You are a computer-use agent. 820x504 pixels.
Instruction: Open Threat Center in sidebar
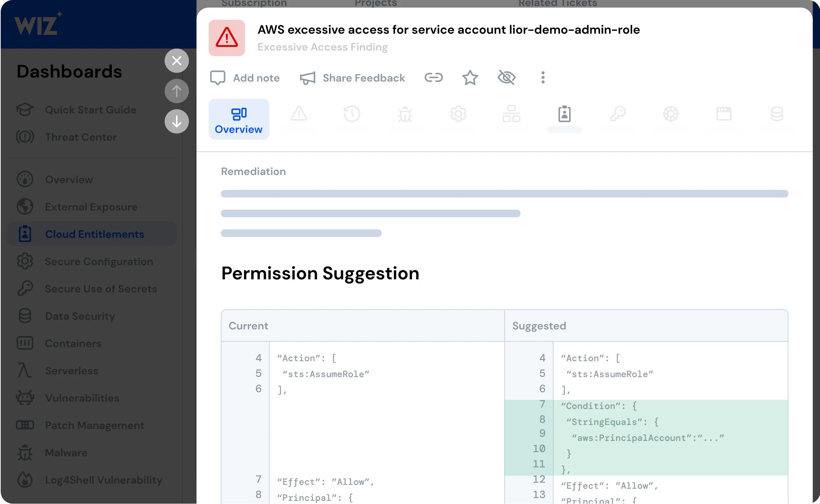(81, 137)
